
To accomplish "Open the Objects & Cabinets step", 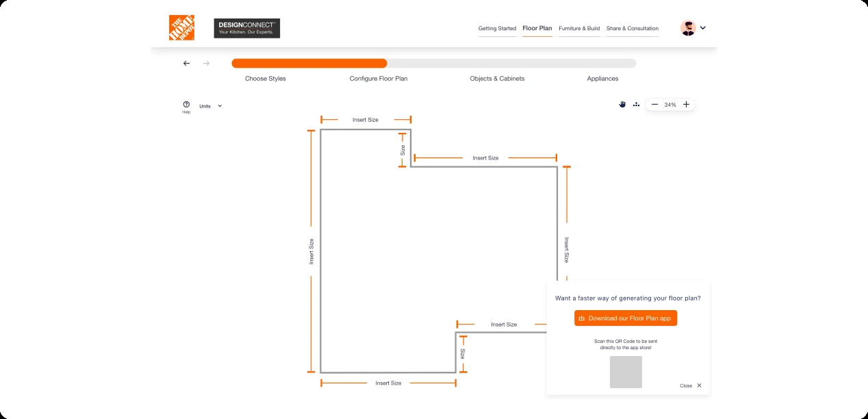I will [497, 79].
